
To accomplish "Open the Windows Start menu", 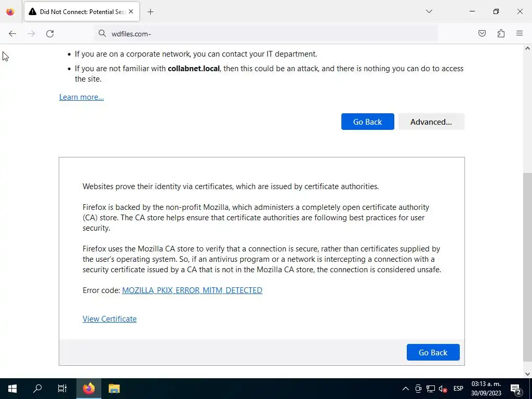I will tap(12, 389).
